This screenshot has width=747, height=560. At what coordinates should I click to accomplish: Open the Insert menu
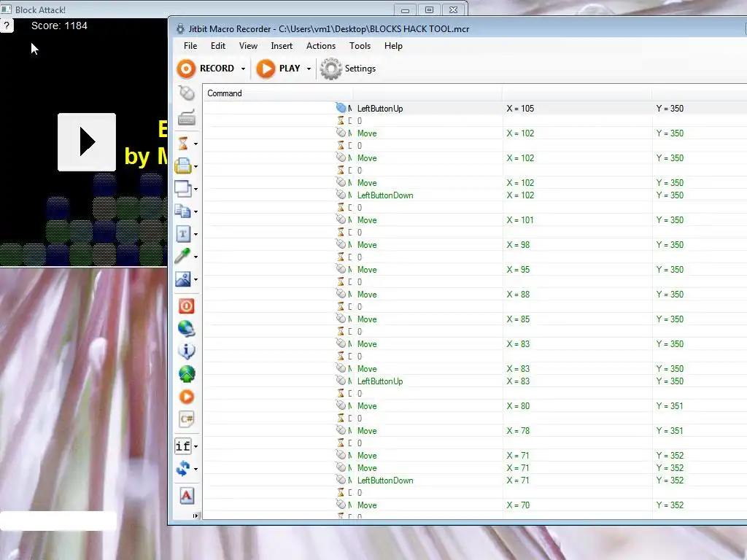point(282,46)
